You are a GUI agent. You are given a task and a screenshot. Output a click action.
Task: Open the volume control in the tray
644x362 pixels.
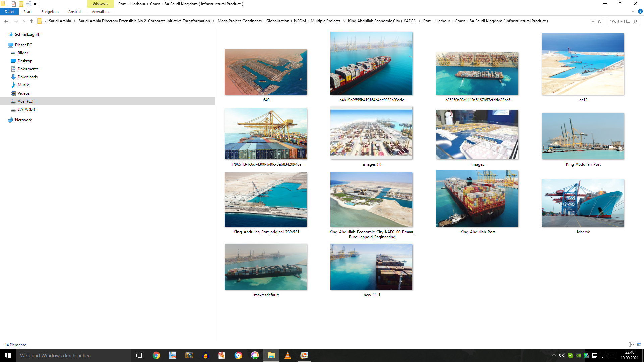[562, 355]
